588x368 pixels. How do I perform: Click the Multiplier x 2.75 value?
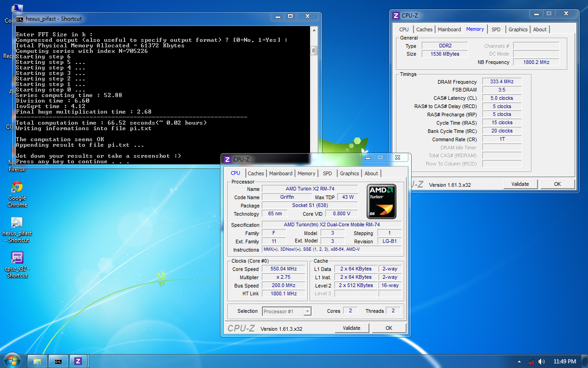coord(283,277)
